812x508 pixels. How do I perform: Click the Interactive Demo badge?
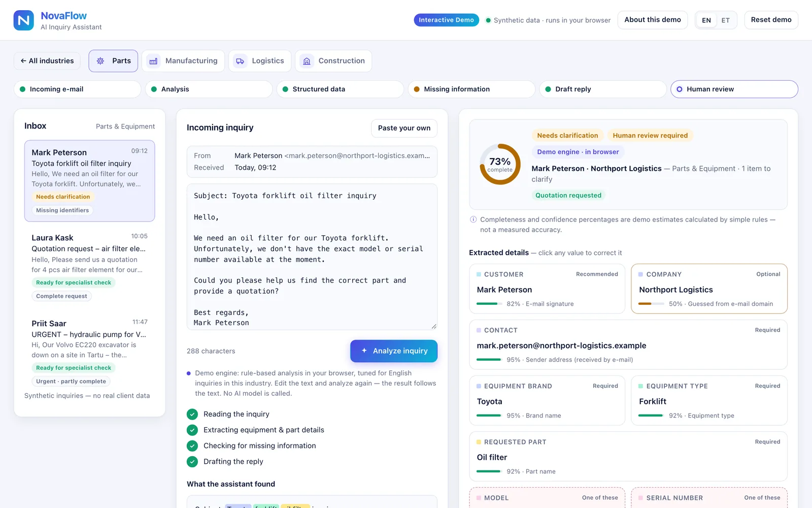click(x=446, y=20)
